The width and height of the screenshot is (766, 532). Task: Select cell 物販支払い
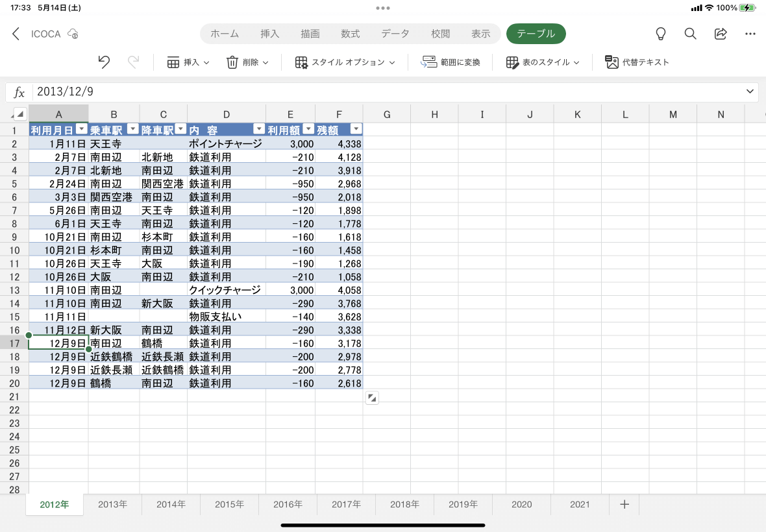pyautogui.click(x=226, y=316)
